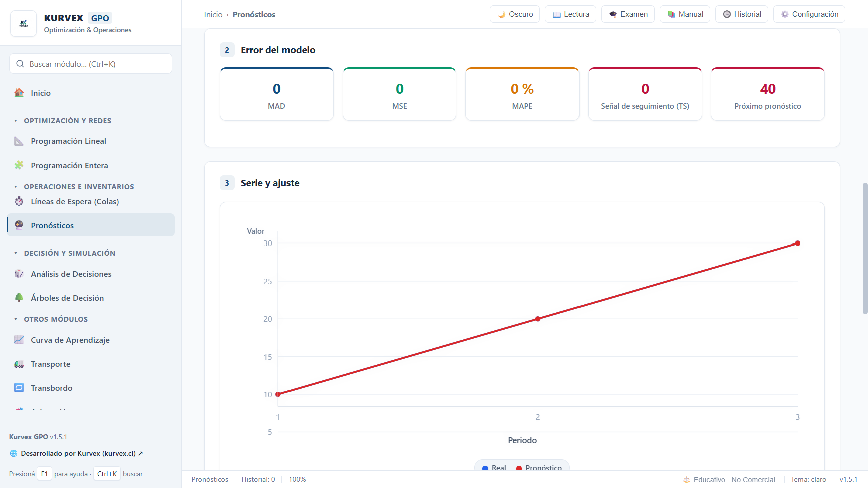
Task: Toggle Oscuro dark mode
Action: pyautogui.click(x=515, y=14)
